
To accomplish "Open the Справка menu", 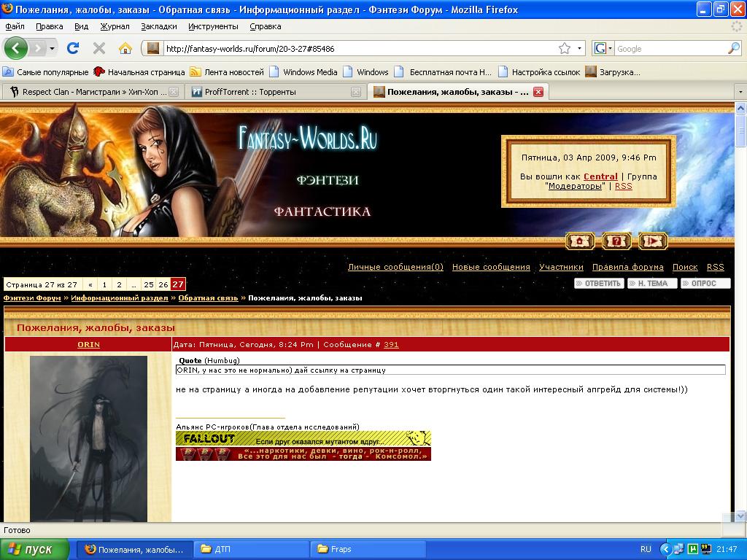I will coord(266,26).
